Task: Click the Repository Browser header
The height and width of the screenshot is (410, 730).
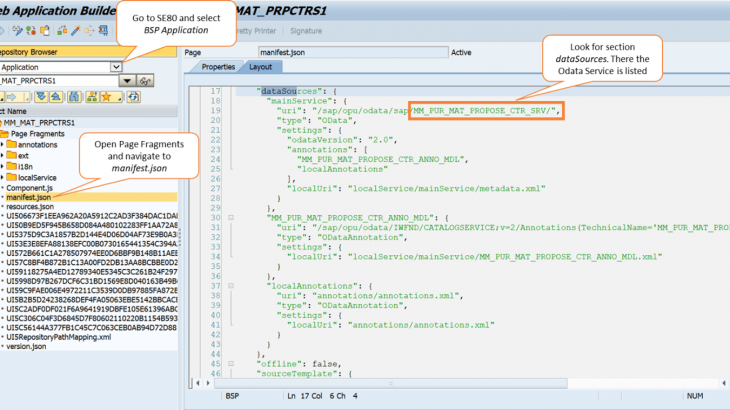Action: (88, 52)
